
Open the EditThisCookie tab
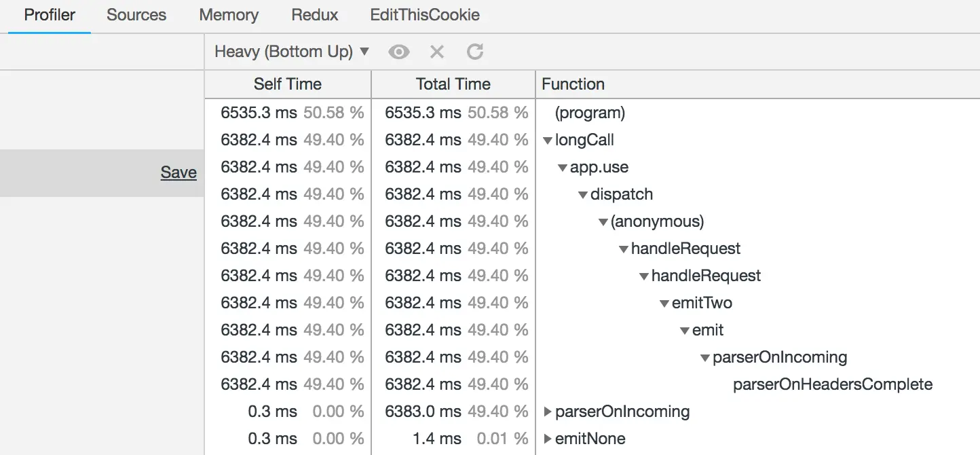425,15
